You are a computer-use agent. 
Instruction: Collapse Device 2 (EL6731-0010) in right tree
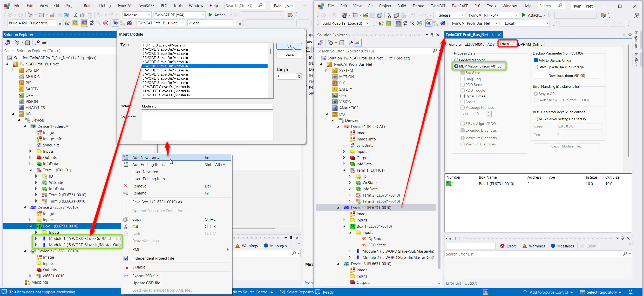pos(338,207)
